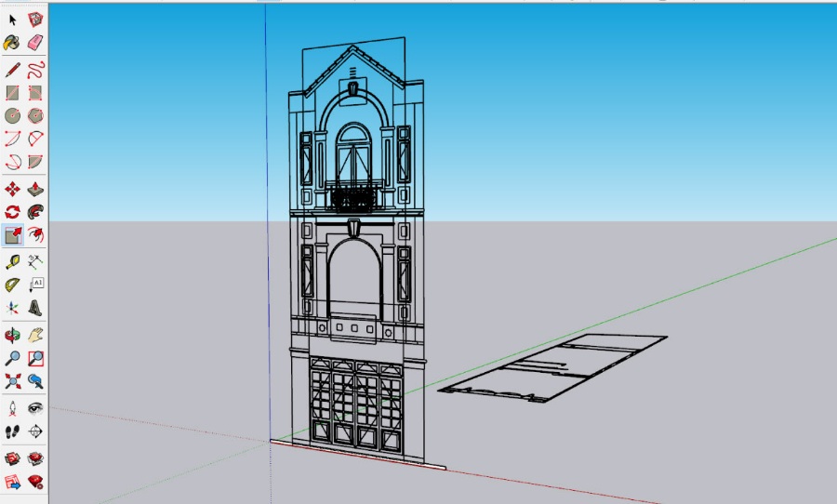
Task: Pick the Tape Measure tool
Action: coord(12,262)
